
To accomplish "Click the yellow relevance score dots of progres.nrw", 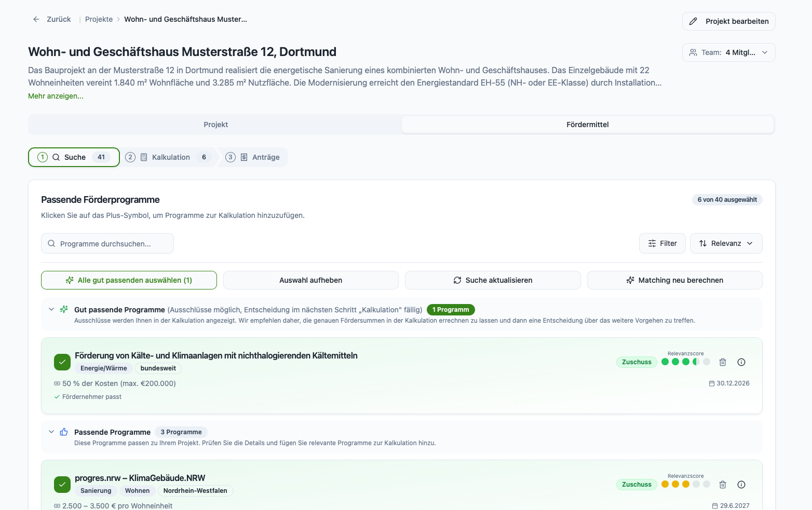I will pos(685,484).
